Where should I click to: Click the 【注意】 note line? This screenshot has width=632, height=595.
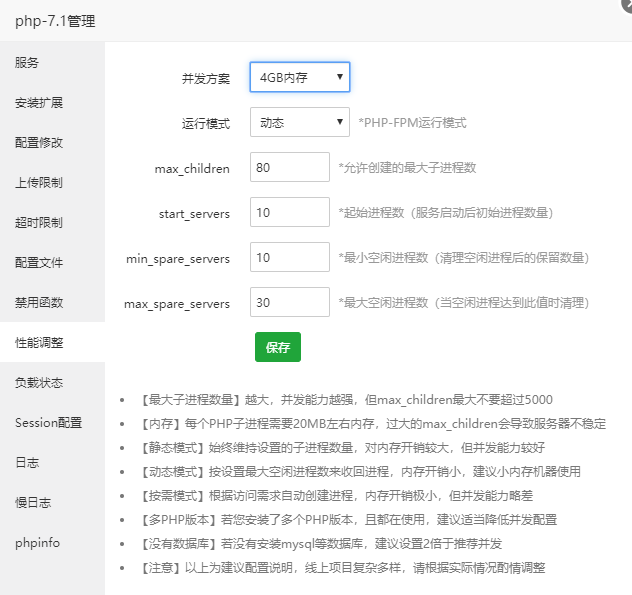coord(342,568)
